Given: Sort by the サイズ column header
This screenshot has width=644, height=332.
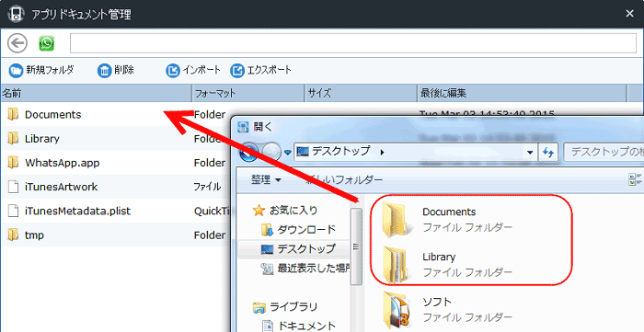Looking at the screenshot, I should (361, 93).
